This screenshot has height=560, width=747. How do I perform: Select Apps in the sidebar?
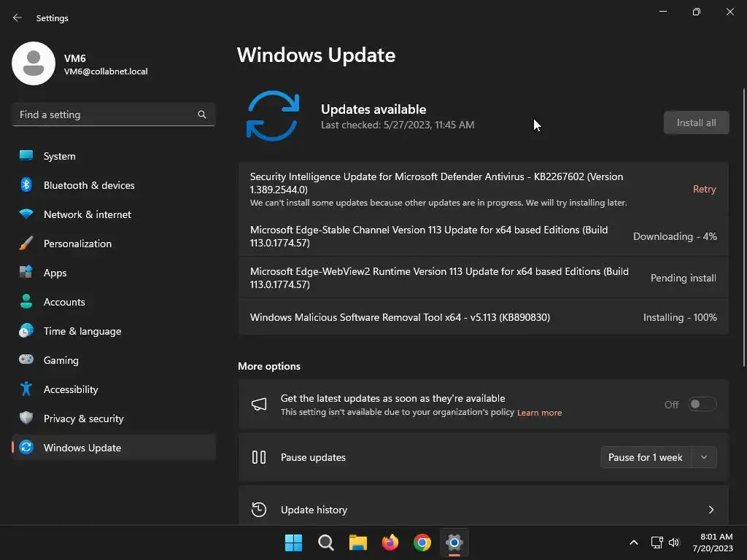[113, 273]
